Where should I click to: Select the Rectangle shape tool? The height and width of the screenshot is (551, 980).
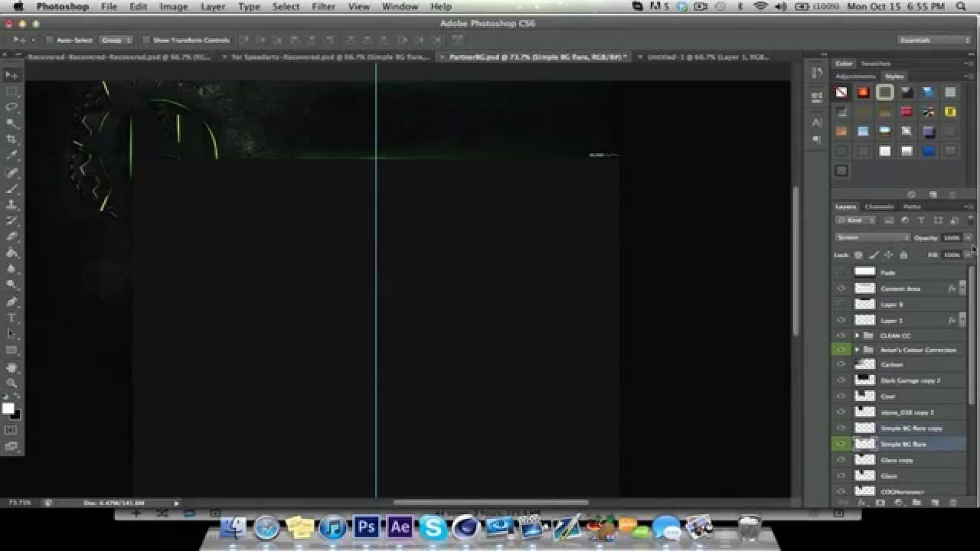[x=11, y=350]
